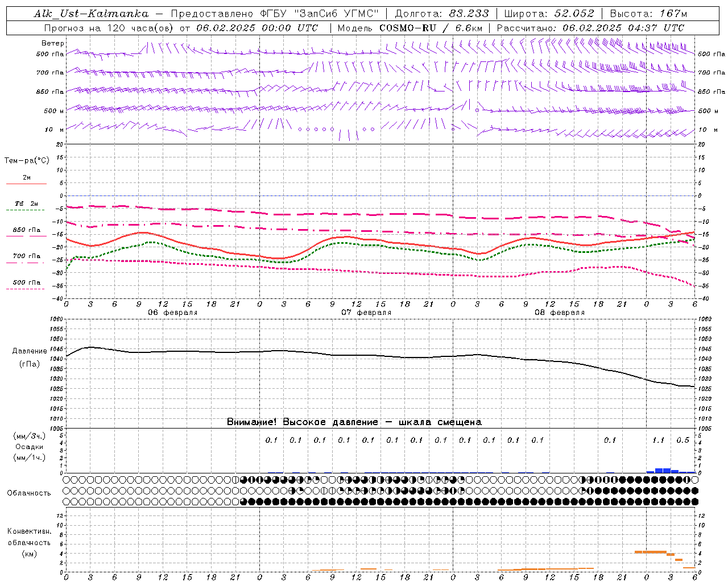Click the Тем-ра(°C) axis title
728x582 pixels.
click(x=27, y=161)
